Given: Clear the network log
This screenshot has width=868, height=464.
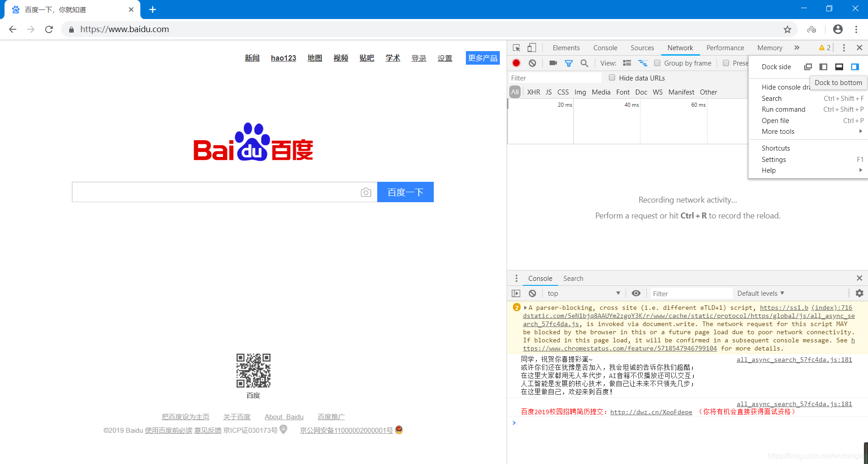Looking at the screenshot, I should tap(532, 63).
